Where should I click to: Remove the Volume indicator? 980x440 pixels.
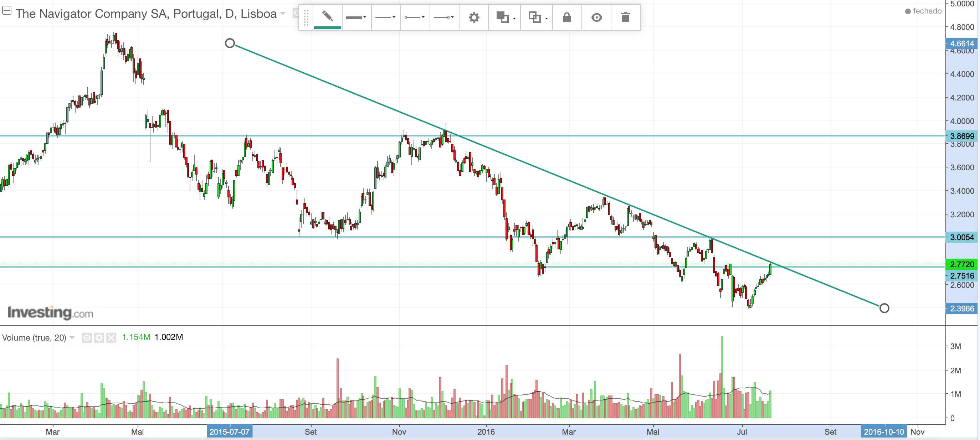click(x=111, y=338)
